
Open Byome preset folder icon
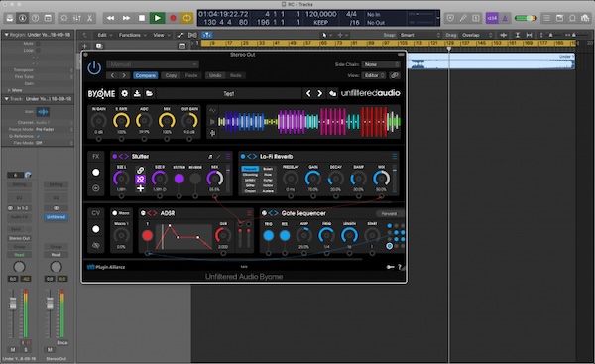149,93
